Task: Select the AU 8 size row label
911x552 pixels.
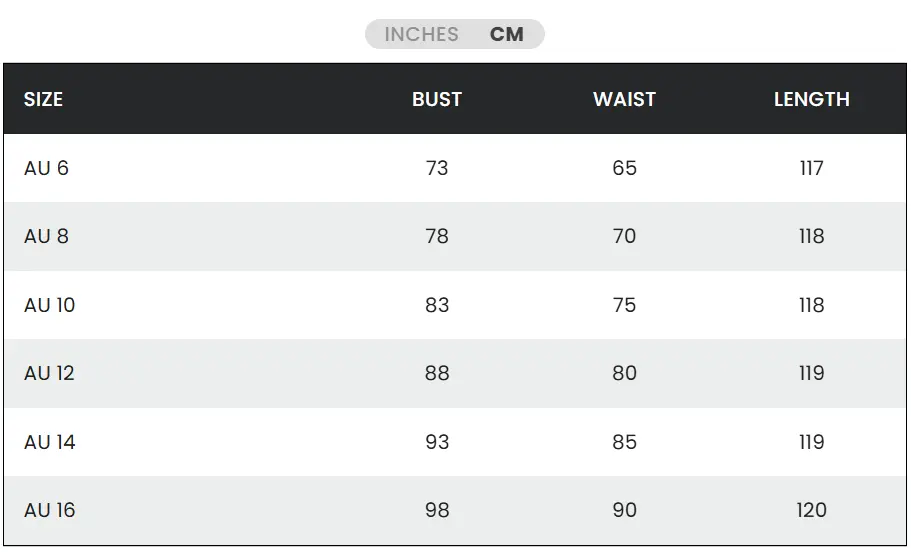Action: pos(46,236)
